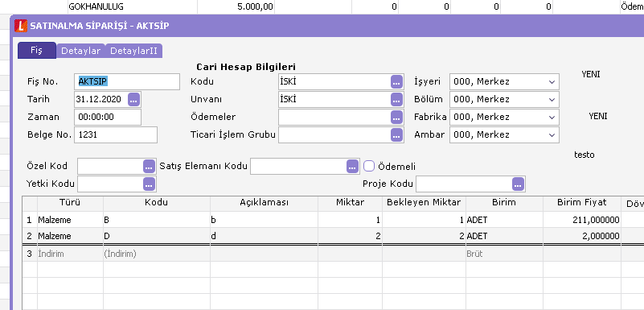Screen dimensions: 644x310
Task: Open lookup for Satış Elemanı Kodu
Action: [x=353, y=167]
